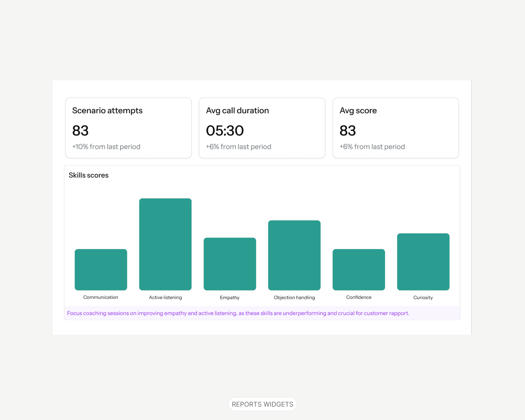Select the Objection handling bar
The image size is (525, 420).
(294, 255)
